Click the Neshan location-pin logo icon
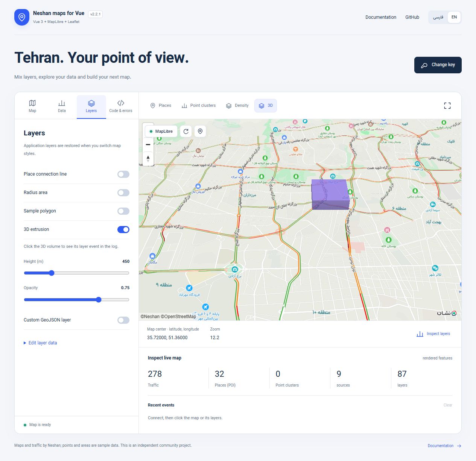 22,17
